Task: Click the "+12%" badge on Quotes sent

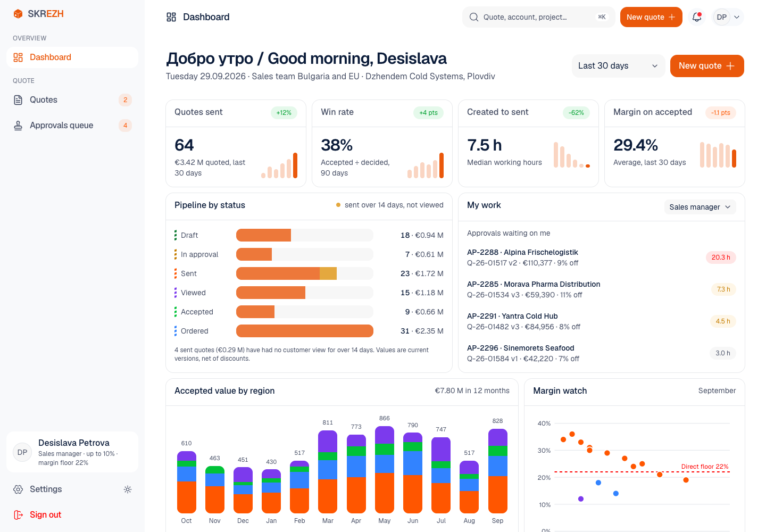Action: (x=284, y=113)
